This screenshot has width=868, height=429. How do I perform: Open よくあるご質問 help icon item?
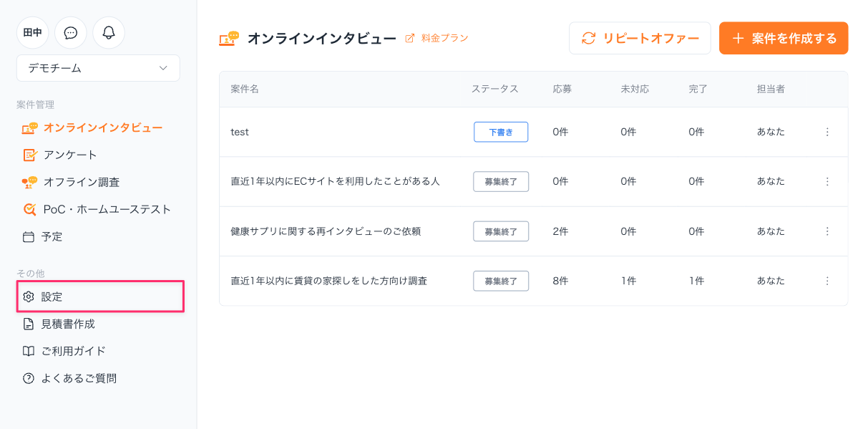coord(78,378)
